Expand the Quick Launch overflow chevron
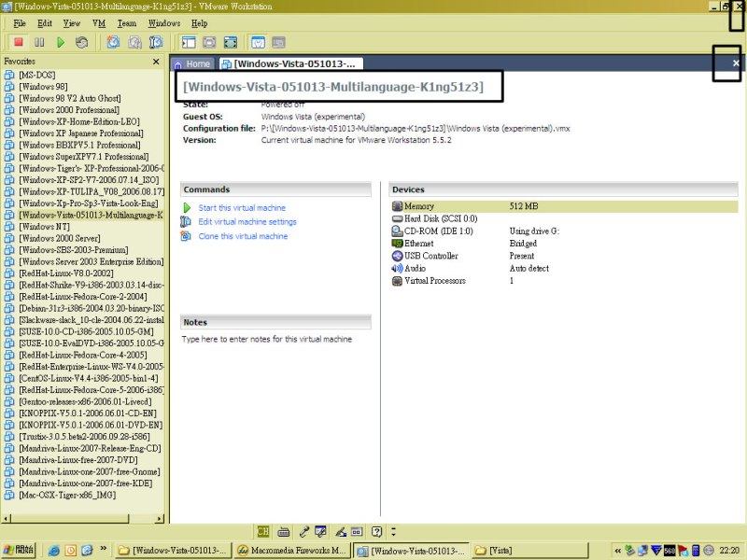This screenshot has height=560, width=747. pos(103,549)
